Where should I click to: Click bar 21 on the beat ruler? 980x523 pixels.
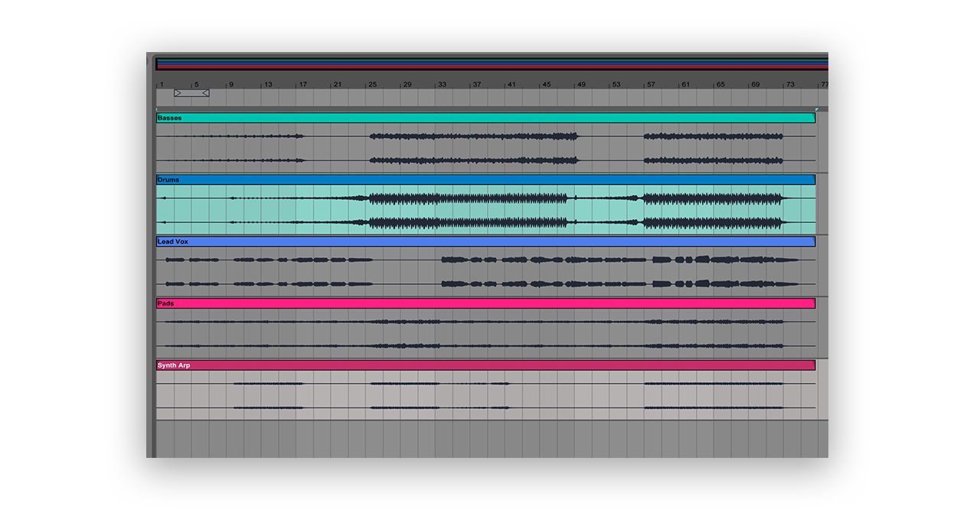(337, 83)
